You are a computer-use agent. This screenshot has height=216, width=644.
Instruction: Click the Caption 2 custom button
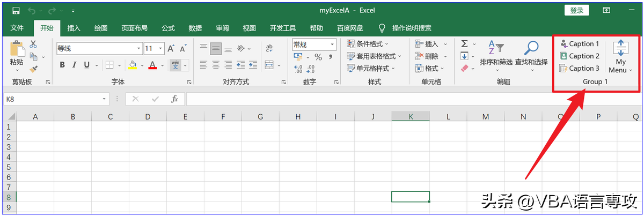click(x=580, y=56)
